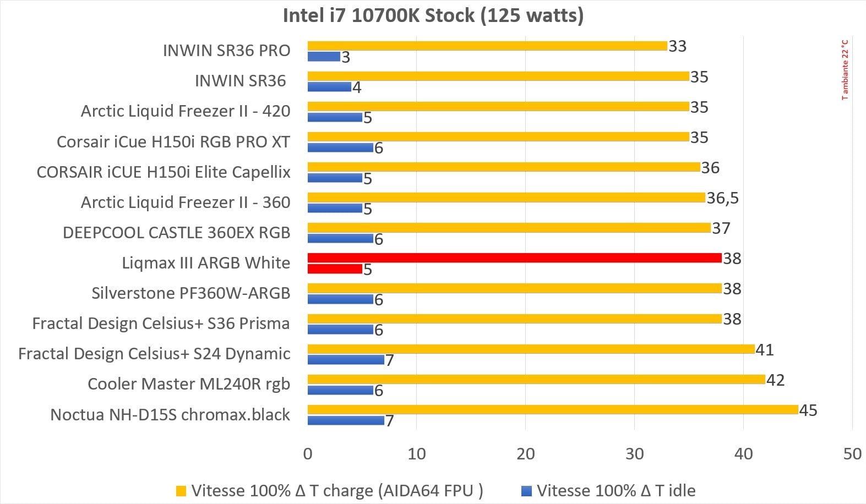Click the blue idle bar for INWIN SR36 PRO
The width and height of the screenshot is (866, 504).
click(x=324, y=56)
